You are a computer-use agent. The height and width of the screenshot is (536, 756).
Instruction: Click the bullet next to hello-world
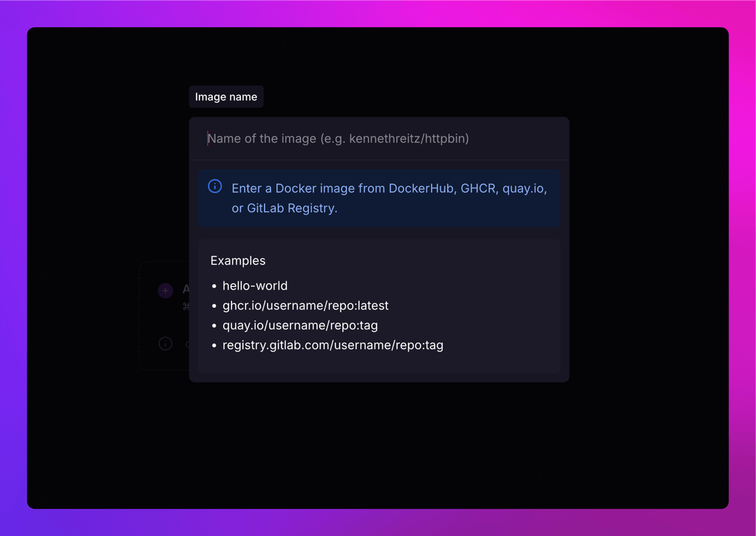click(x=213, y=286)
